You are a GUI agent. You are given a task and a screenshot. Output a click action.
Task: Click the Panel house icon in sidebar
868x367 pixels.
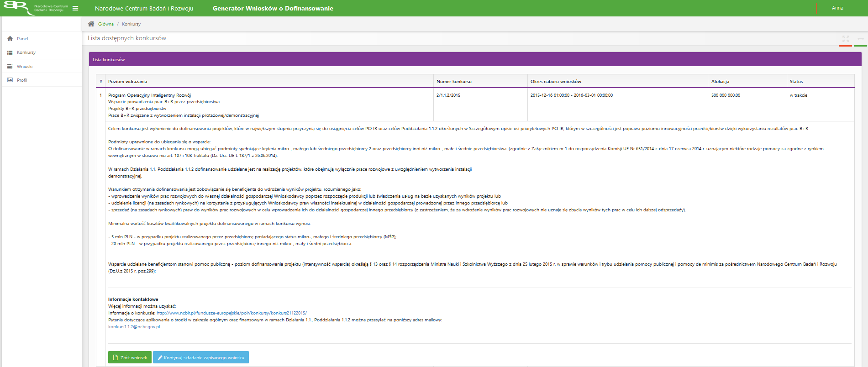[x=10, y=39]
